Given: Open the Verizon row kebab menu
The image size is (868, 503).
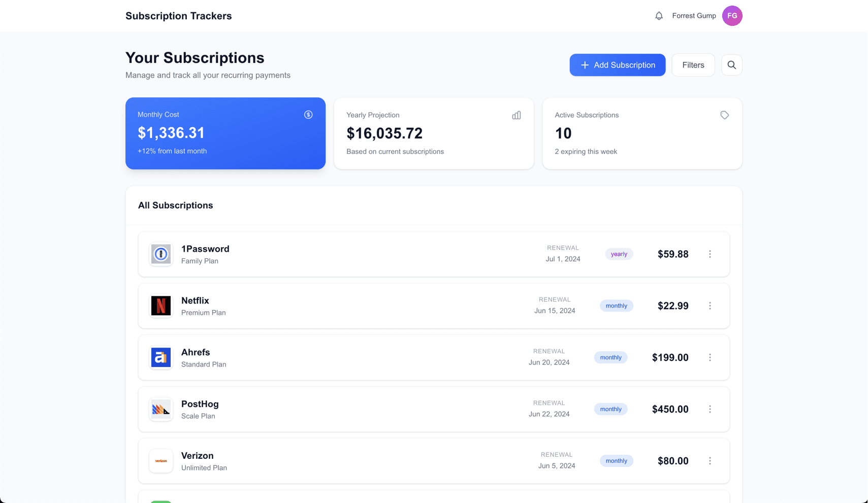Looking at the screenshot, I should pyautogui.click(x=710, y=461).
